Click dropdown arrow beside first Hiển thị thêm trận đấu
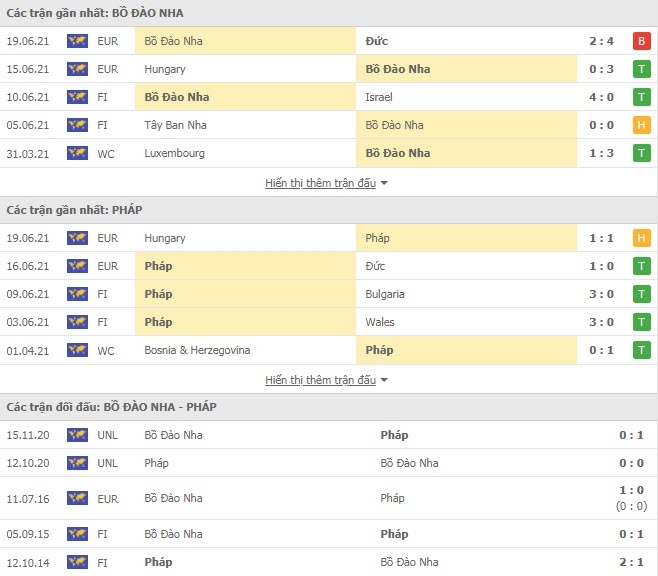658x576 pixels. point(384,183)
